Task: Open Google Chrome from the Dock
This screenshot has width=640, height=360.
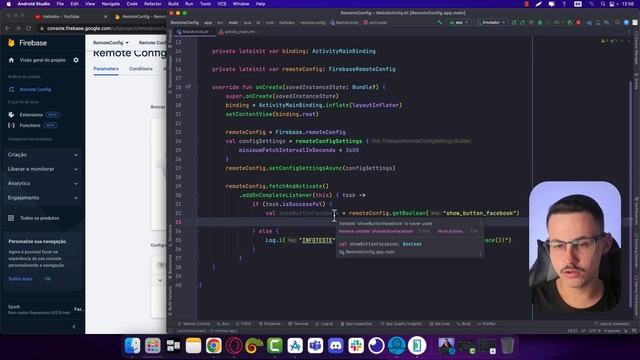Action: 213,346
